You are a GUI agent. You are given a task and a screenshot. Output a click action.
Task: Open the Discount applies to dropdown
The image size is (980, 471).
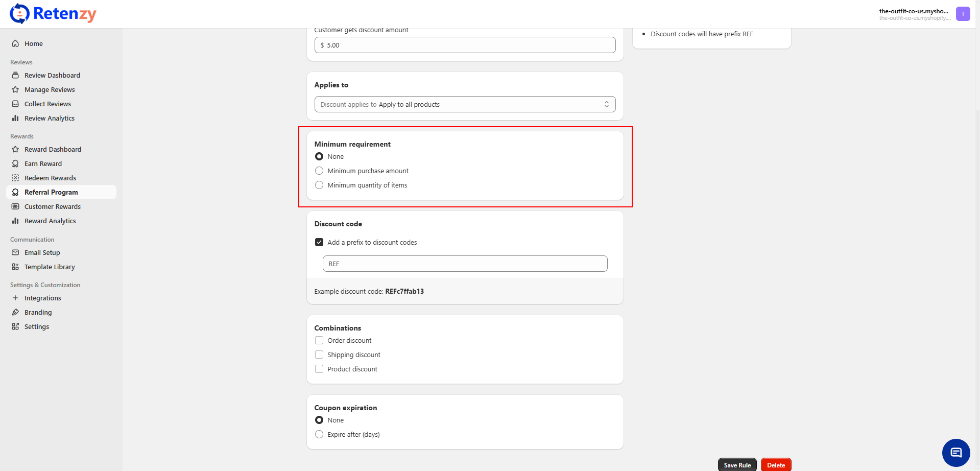465,104
